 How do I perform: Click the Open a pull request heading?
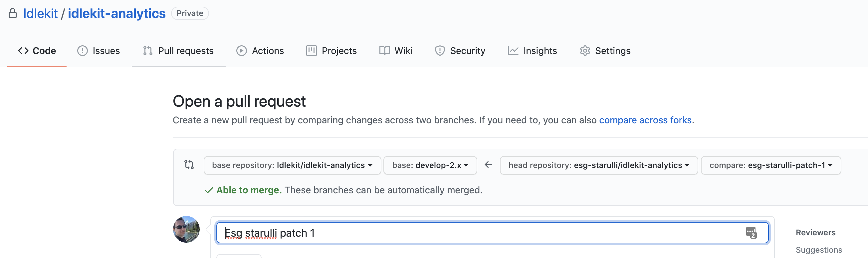tap(239, 101)
